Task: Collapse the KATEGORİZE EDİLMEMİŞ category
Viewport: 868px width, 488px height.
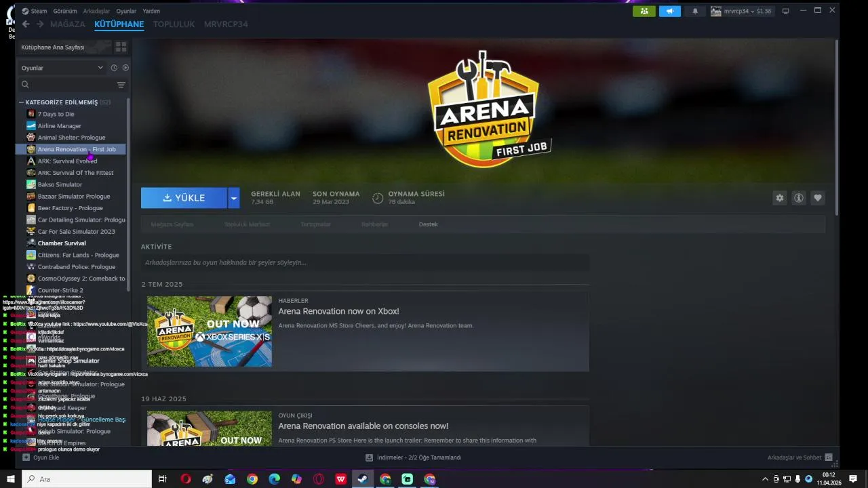Action: coord(21,102)
